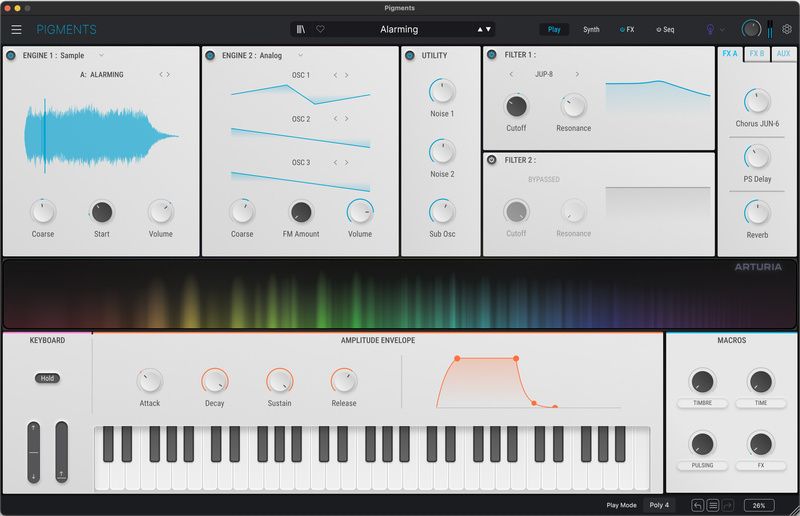Click the pitch bend wheel
This screenshot has height=516, width=800.
(x=34, y=452)
